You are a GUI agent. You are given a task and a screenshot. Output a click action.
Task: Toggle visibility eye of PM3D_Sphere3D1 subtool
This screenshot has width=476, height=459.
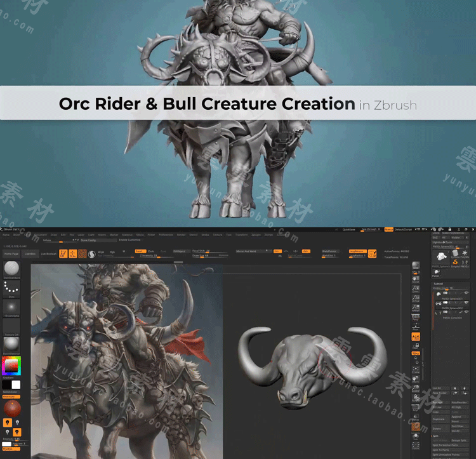pos(466,293)
